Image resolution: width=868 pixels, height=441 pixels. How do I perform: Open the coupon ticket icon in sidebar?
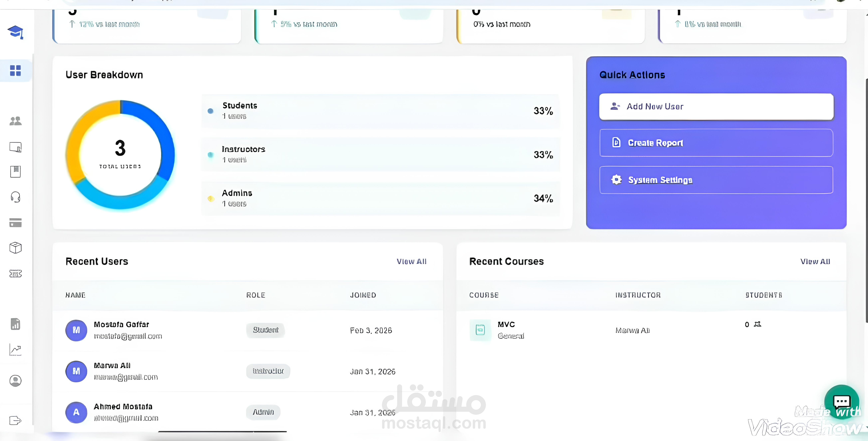(15, 273)
